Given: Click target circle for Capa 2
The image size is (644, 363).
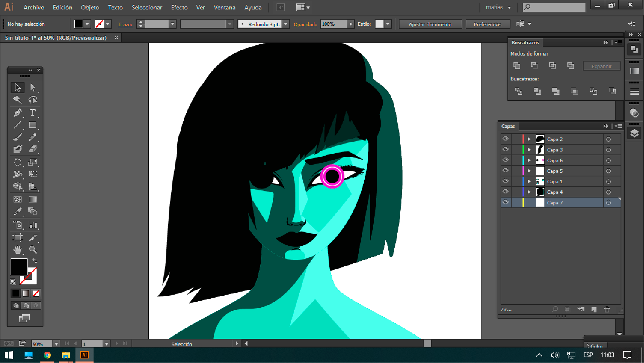Looking at the screenshot, I should (608, 139).
